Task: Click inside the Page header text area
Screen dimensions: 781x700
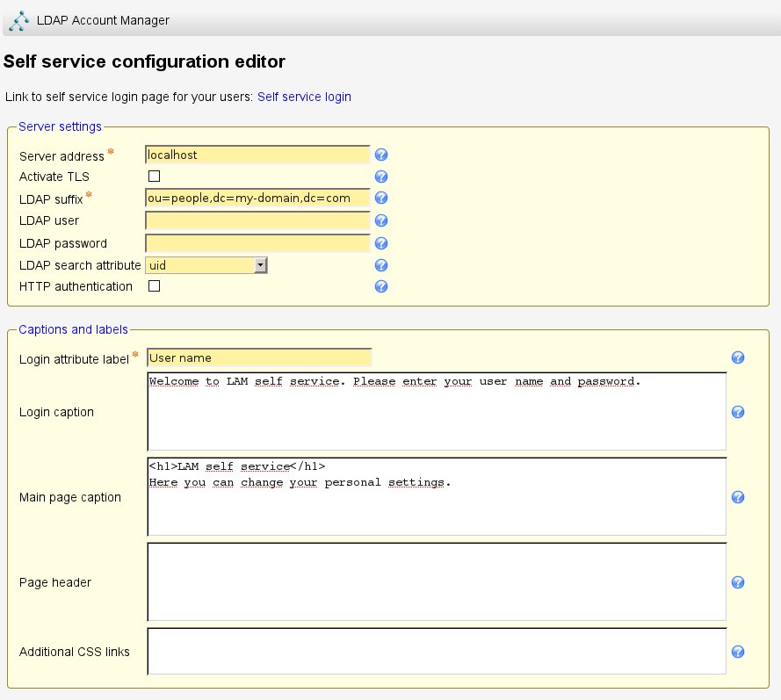Action: [x=437, y=582]
